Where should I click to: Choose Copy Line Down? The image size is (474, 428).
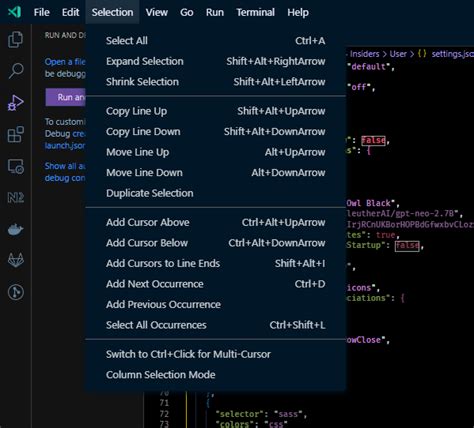pos(216,132)
